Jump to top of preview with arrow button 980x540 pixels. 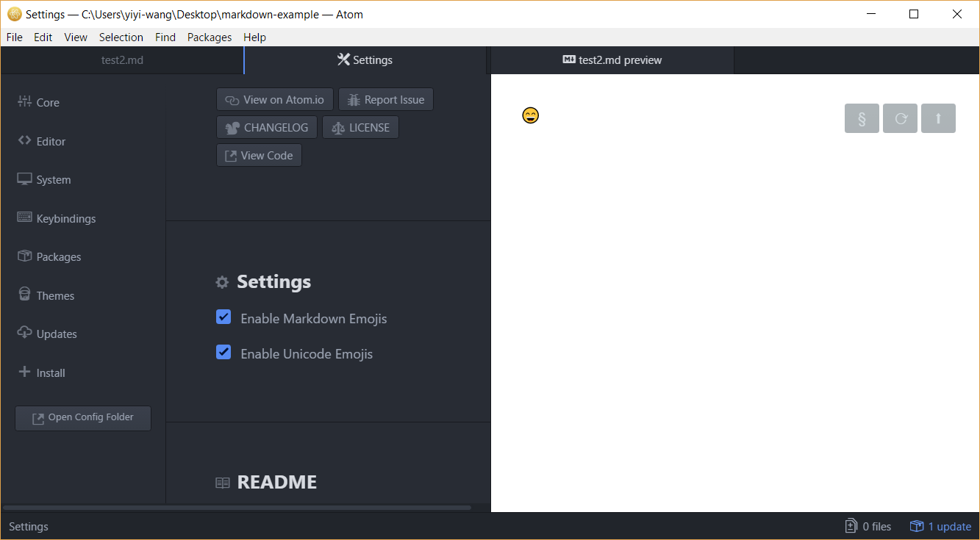[938, 118]
